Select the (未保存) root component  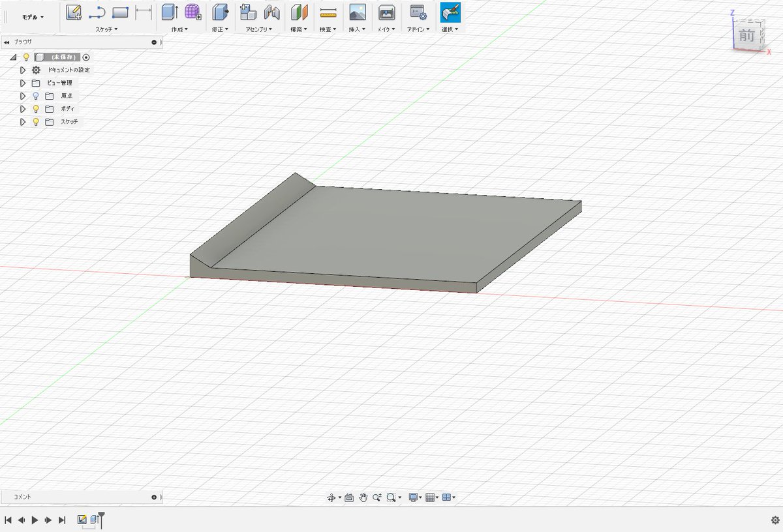(64, 57)
